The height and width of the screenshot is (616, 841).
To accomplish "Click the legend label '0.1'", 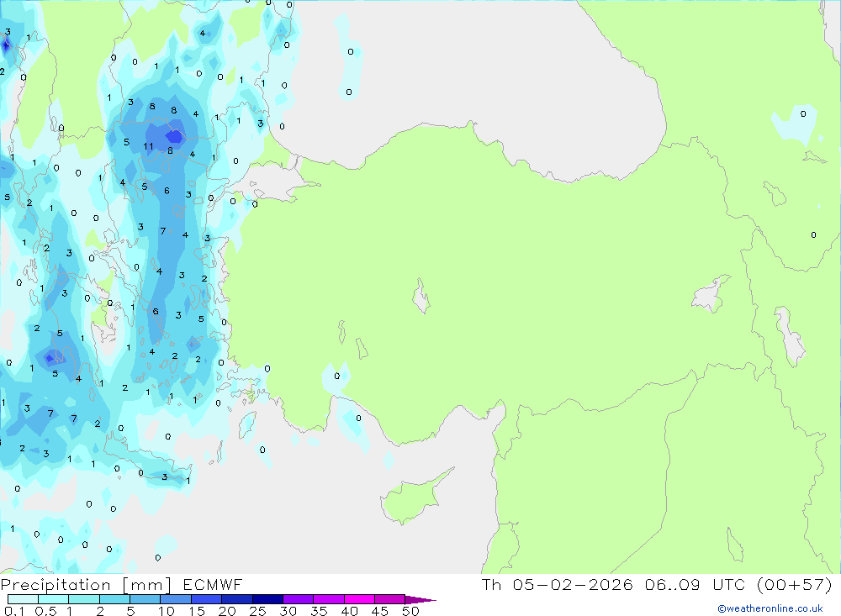I will [x=14, y=611].
